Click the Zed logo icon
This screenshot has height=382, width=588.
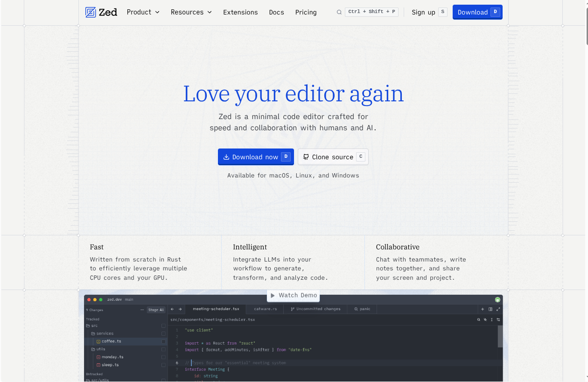(x=91, y=12)
